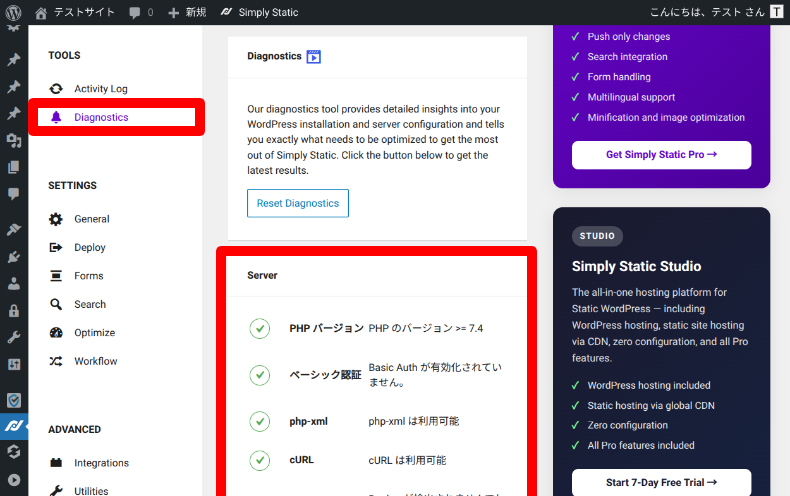Open Utilities under Advanced
The height and width of the screenshot is (496, 790).
point(91,490)
